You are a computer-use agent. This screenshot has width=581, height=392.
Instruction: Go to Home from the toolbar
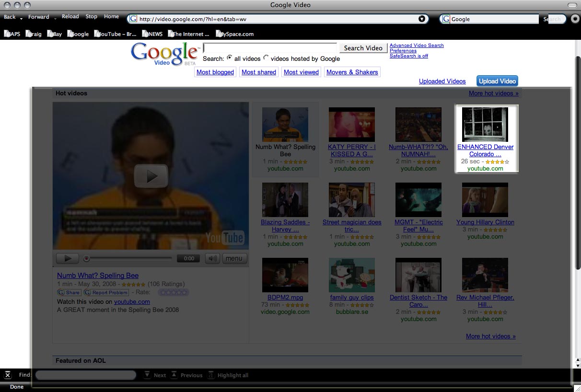[111, 16]
